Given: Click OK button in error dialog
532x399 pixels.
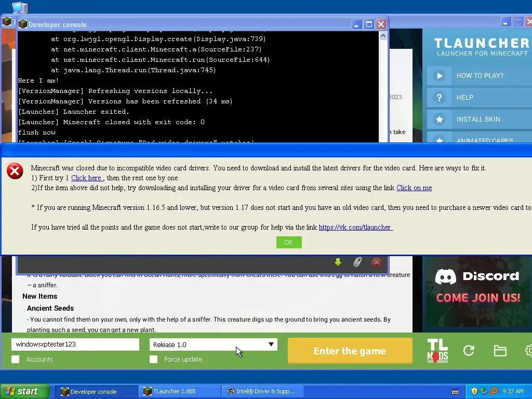Looking at the screenshot, I should click(x=289, y=242).
